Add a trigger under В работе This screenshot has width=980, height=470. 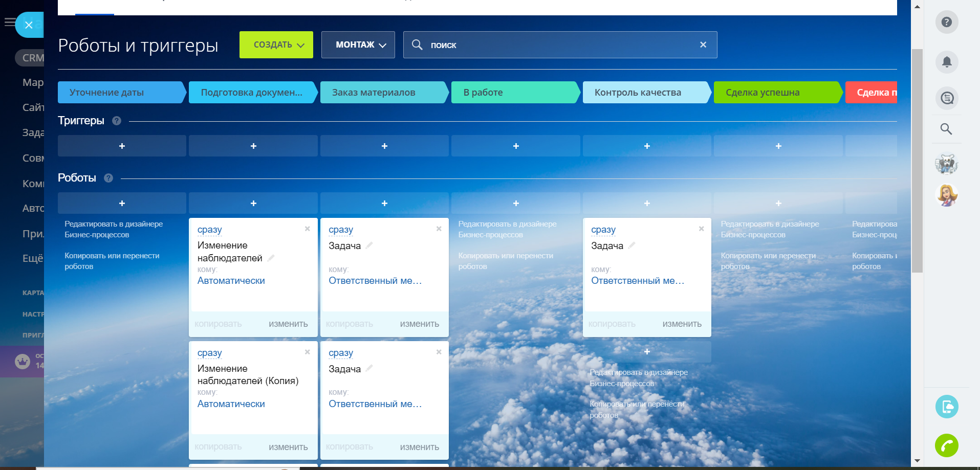pyautogui.click(x=516, y=146)
